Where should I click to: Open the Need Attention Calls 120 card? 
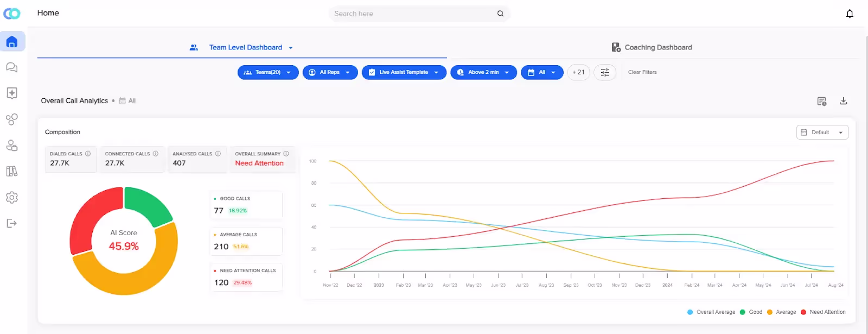pos(246,277)
